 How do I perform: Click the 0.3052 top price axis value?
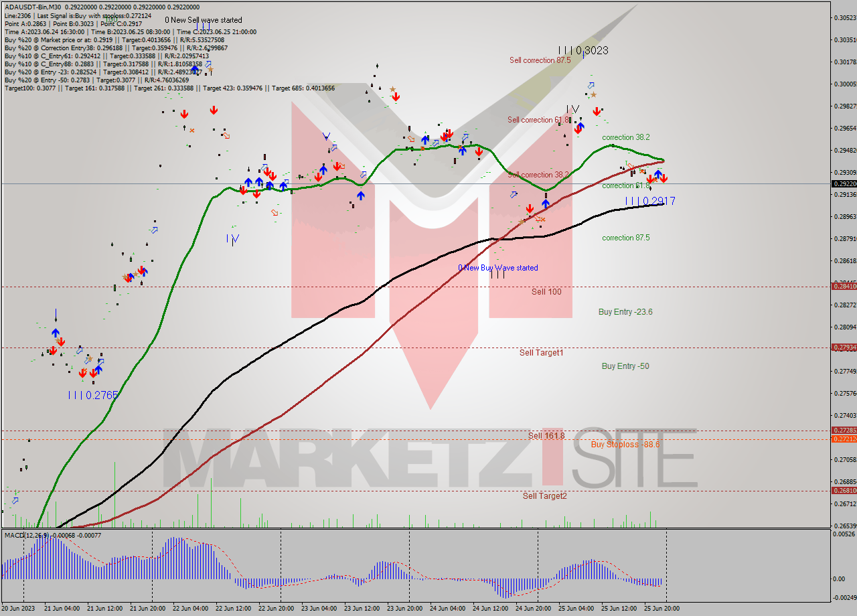tap(844, 18)
